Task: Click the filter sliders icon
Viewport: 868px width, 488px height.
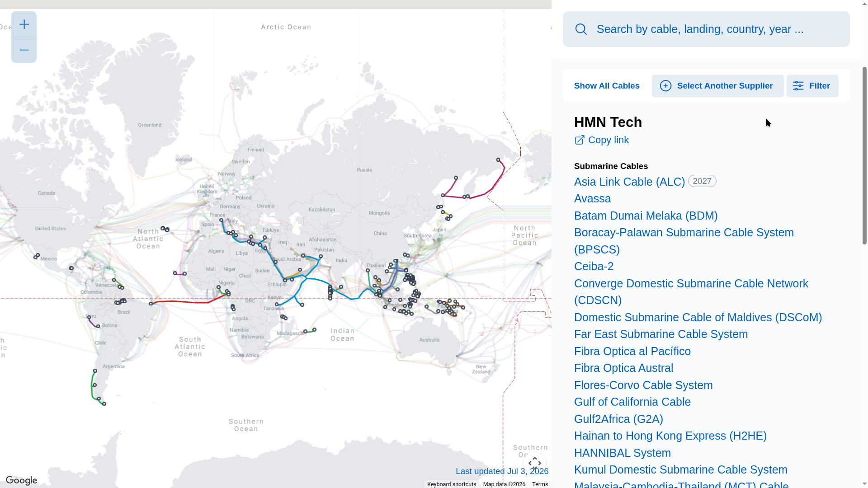Action: click(x=798, y=86)
